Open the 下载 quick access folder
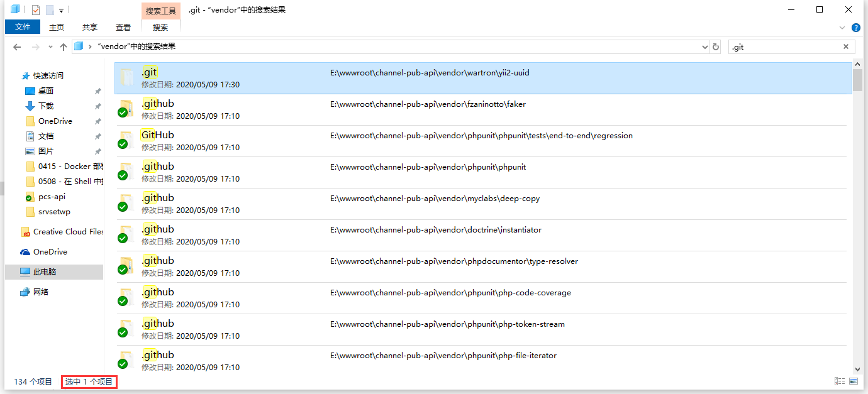 coord(46,106)
